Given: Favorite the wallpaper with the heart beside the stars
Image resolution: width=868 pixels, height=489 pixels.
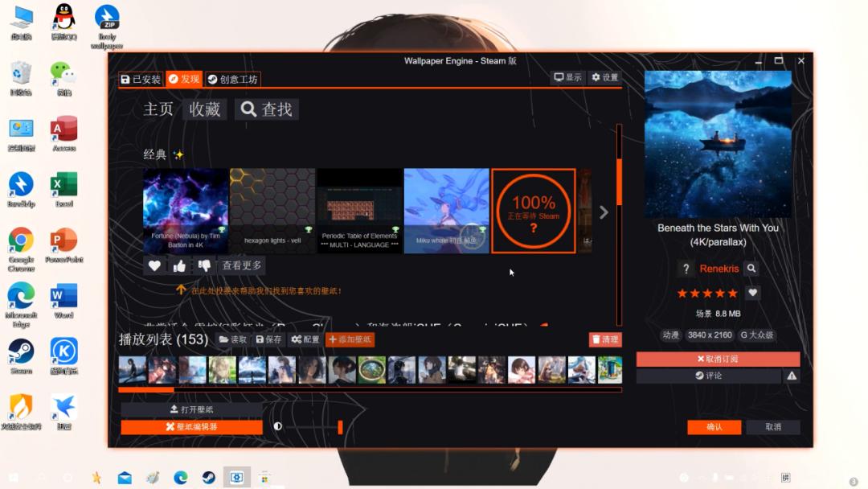Looking at the screenshot, I should [x=752, y=293].
